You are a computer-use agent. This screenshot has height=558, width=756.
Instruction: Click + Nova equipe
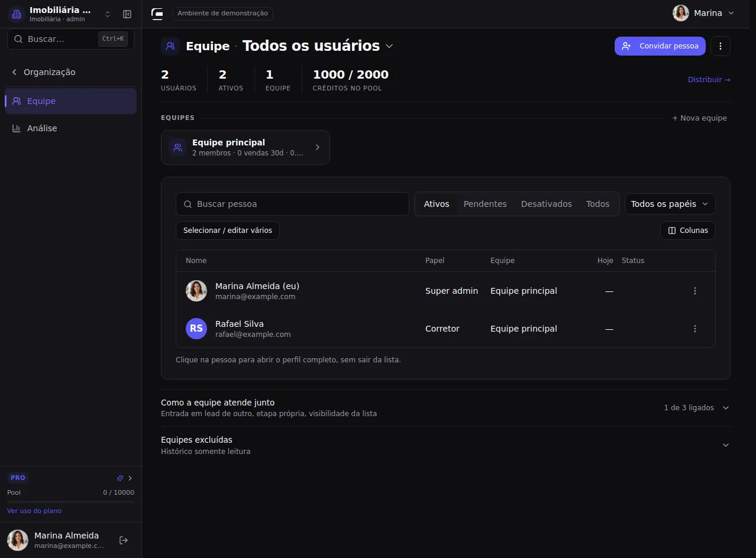click(x=700, y=118)
